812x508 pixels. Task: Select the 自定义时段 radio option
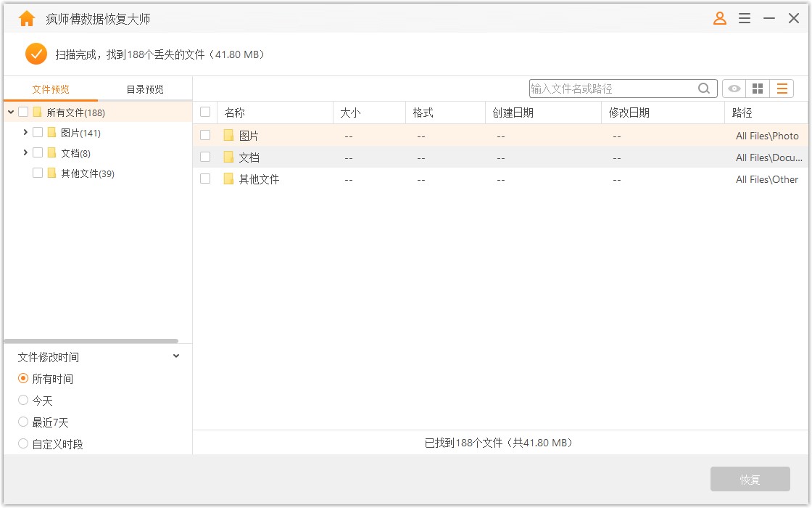click(22, 443)
